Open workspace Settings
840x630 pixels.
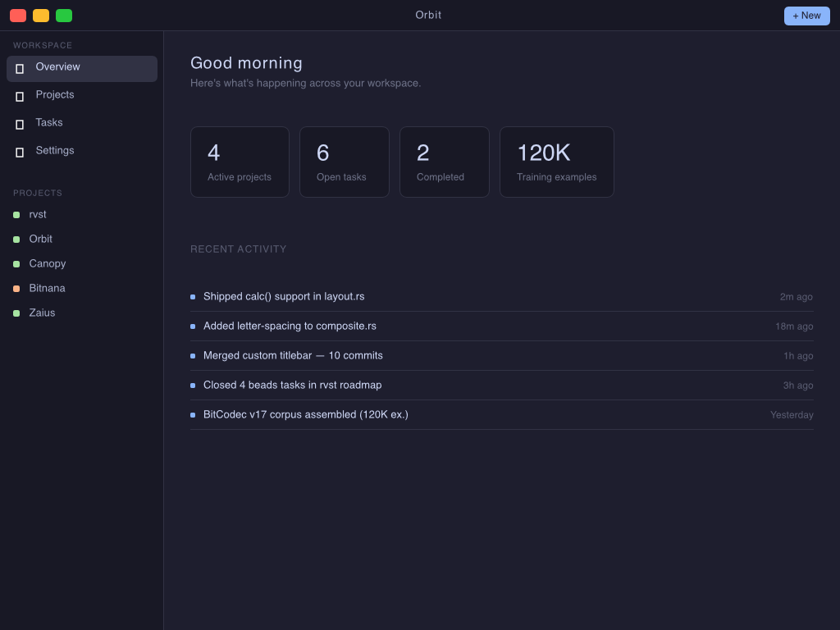pos(82,152)
